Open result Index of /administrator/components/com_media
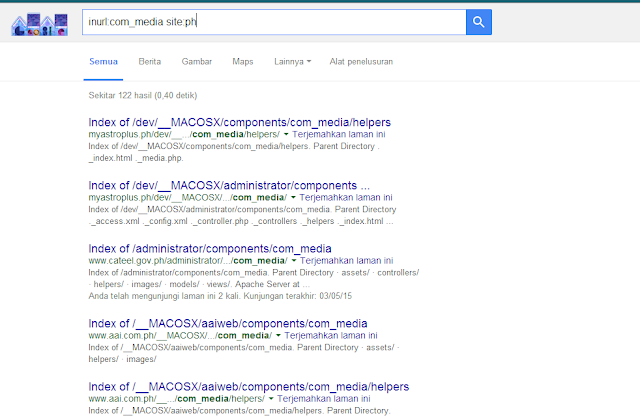 210,249
